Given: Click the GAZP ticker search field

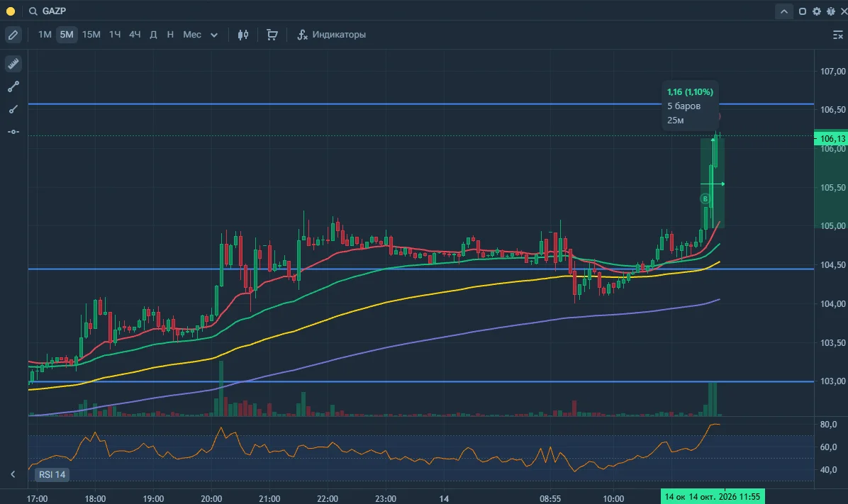Looking at the screenshot, I should click(x=54, y=11).
